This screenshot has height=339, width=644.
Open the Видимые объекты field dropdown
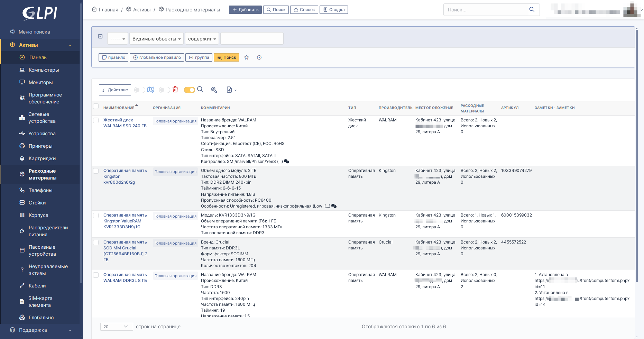tap(157, 39)
